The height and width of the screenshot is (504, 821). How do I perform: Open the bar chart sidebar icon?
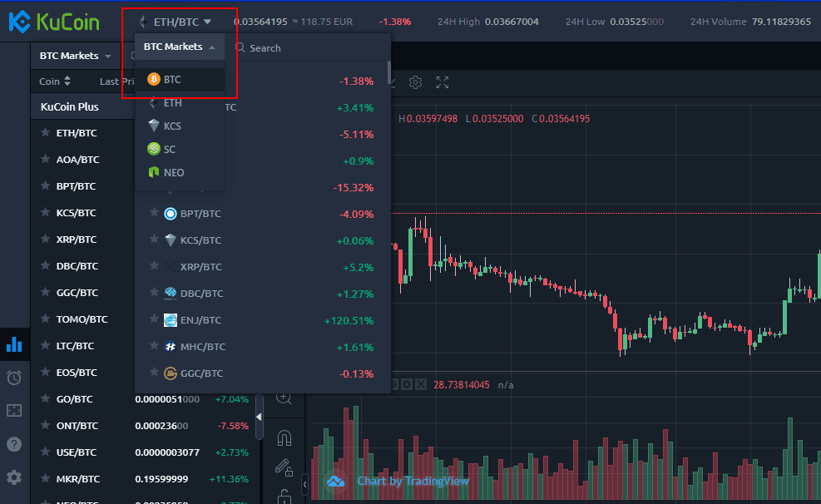(x=14, y=343)
